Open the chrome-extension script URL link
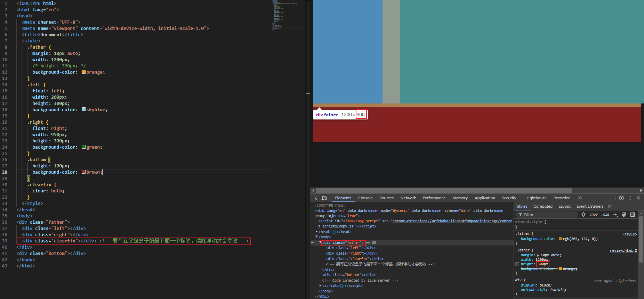 click(x=452, y=221)
